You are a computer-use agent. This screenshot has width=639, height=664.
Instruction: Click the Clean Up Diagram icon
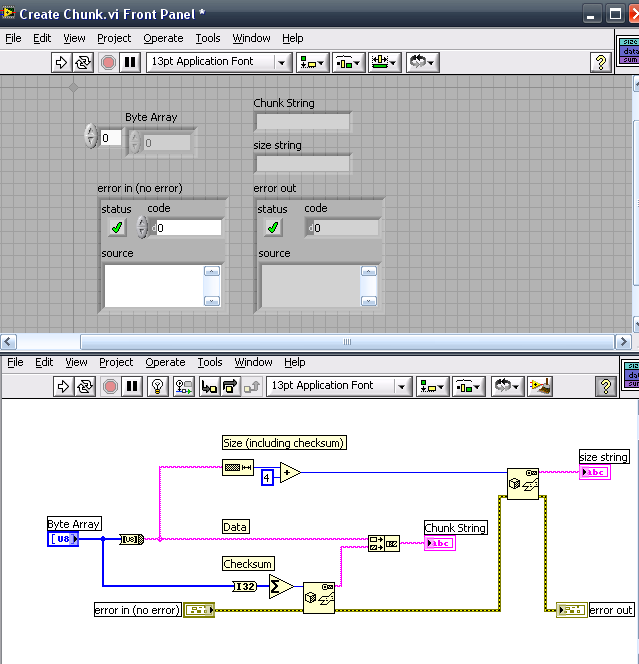tap(539, 386)
